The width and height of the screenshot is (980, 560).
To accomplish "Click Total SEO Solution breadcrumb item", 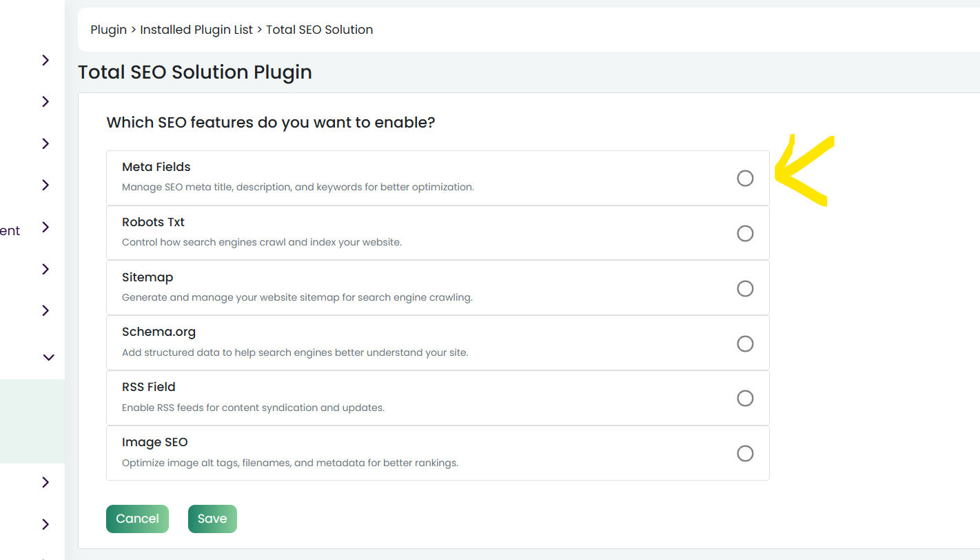I will (320, 30).
